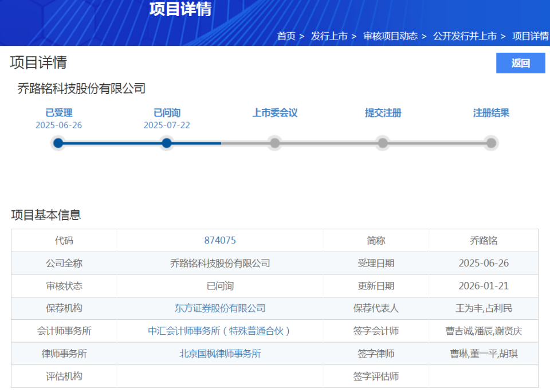Click the 返回 button

click(520, 63)
